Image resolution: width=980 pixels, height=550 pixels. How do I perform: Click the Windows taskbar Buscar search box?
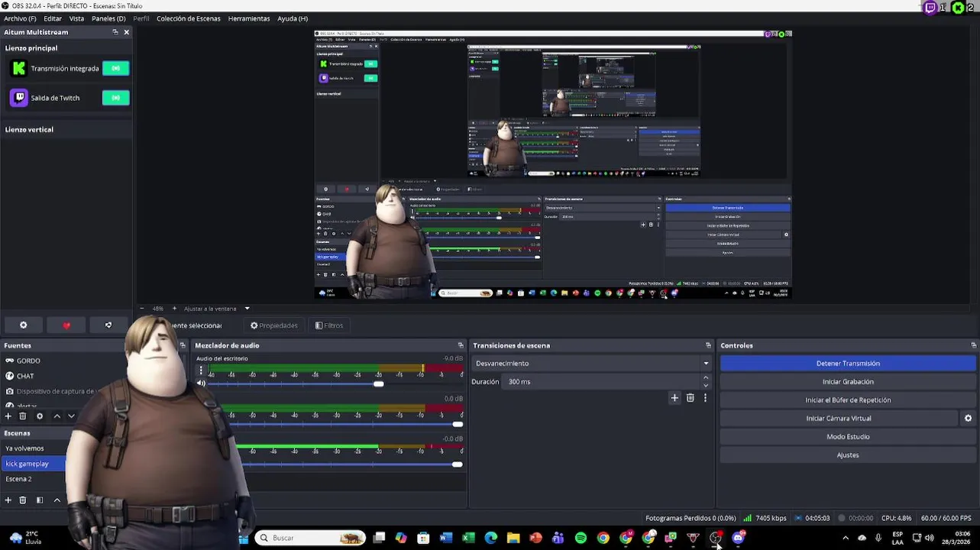[309, 538]
